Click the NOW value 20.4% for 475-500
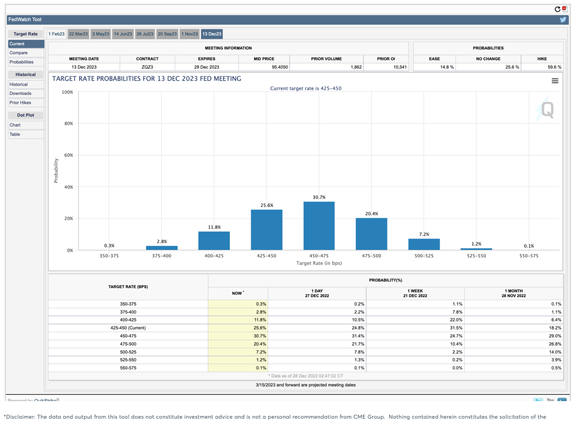Screen dimensions: 575x423 click(260, 344)
